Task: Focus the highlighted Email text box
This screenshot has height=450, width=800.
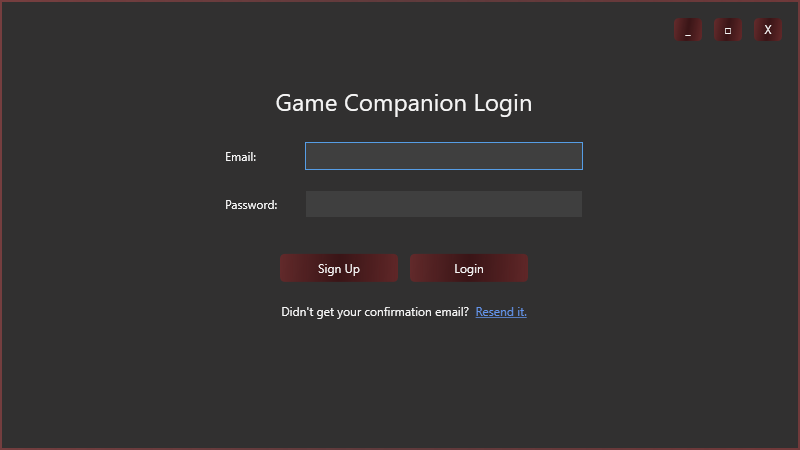Action: point(443,156)
